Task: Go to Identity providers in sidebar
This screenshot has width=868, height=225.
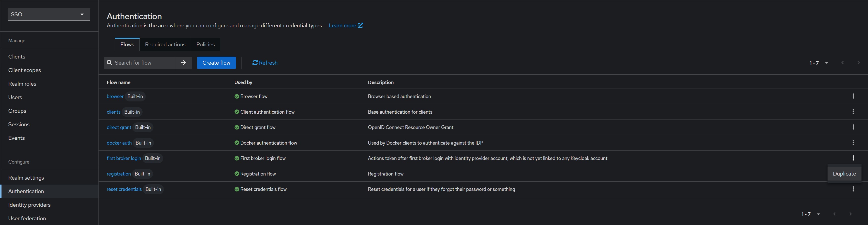Action: tap(29, 205)
